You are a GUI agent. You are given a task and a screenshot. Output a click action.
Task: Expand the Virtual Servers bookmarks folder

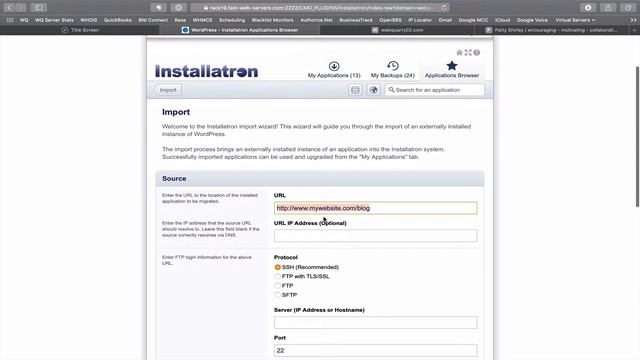(575, 20)
